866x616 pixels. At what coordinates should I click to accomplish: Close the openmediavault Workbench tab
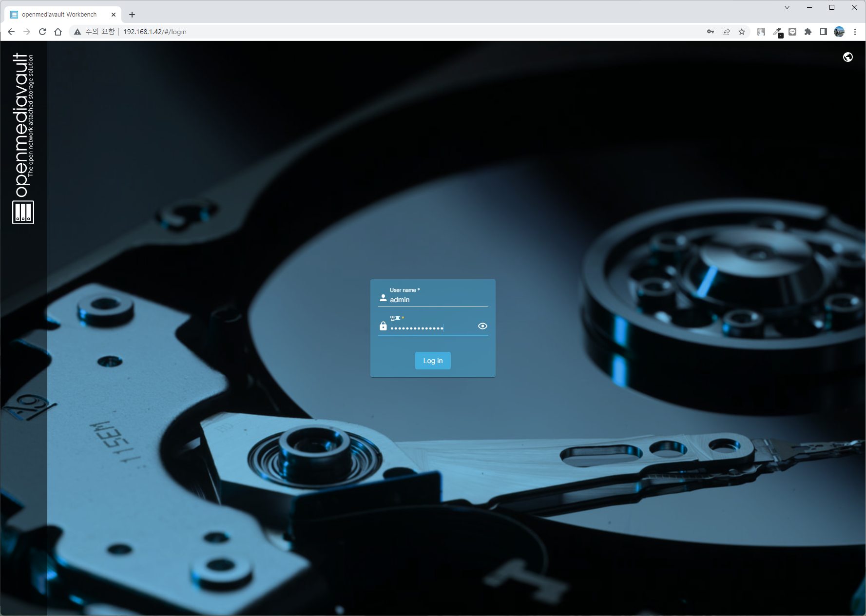[x=114, y=15]
